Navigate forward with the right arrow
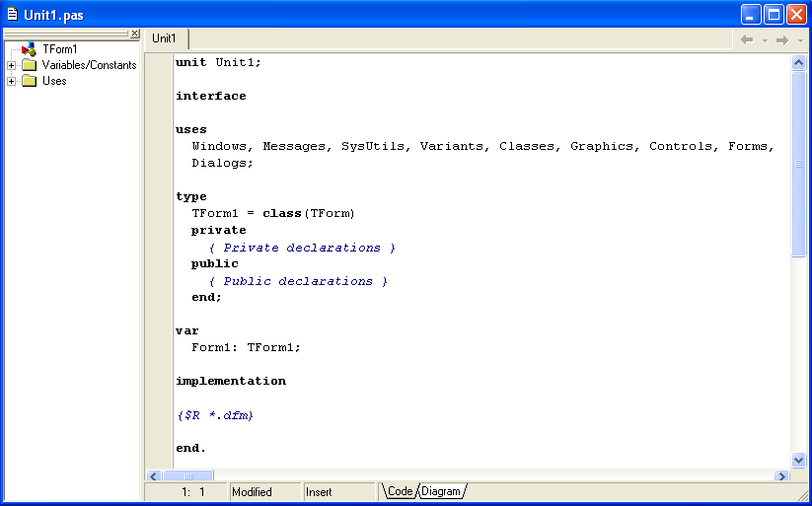The width and height of the screenshot is (812, 506). coord(782,39)
